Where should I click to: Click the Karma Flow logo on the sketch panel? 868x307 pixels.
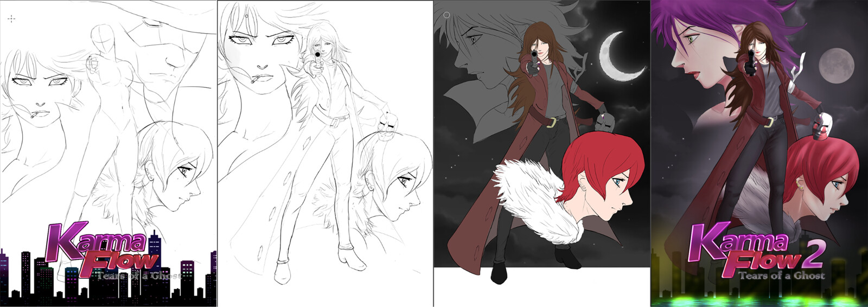(x=103, y=248)
